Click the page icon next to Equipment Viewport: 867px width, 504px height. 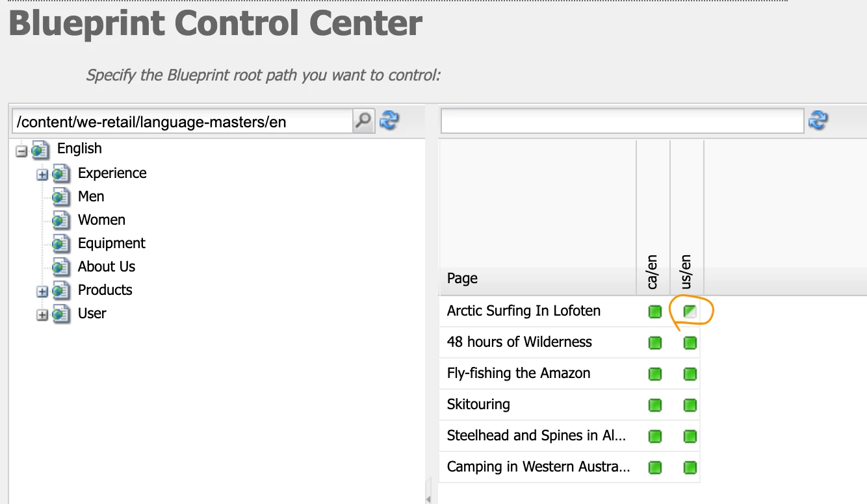click(x=61, y=244)
